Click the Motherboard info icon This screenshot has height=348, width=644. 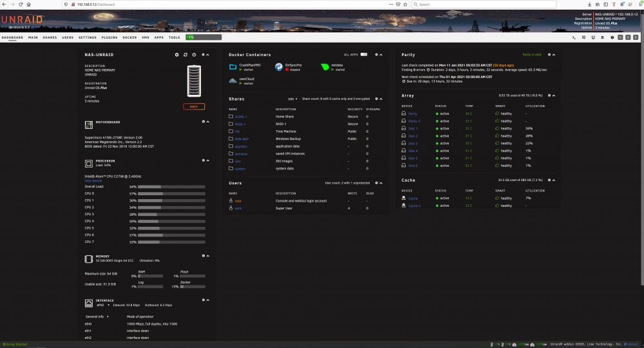203,122
